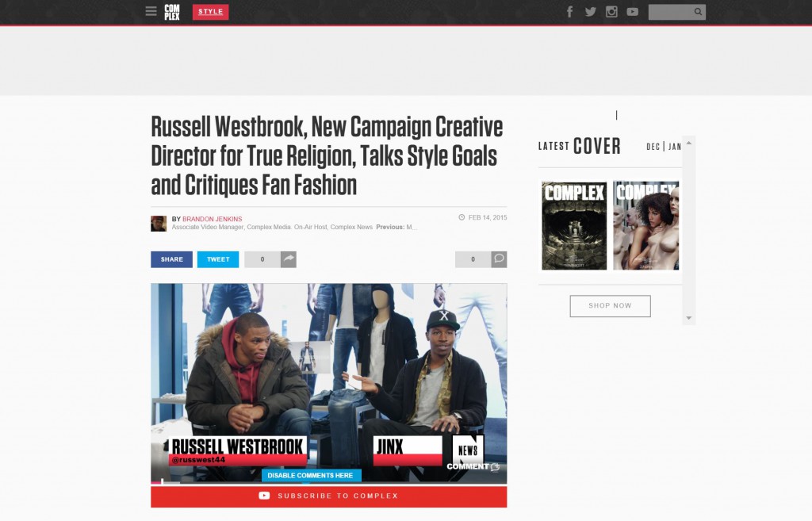Screen dimensions: 812x521
Task: Click DISABLE COMMENTS HERE overlay button
Action: [x=311, y=476]
